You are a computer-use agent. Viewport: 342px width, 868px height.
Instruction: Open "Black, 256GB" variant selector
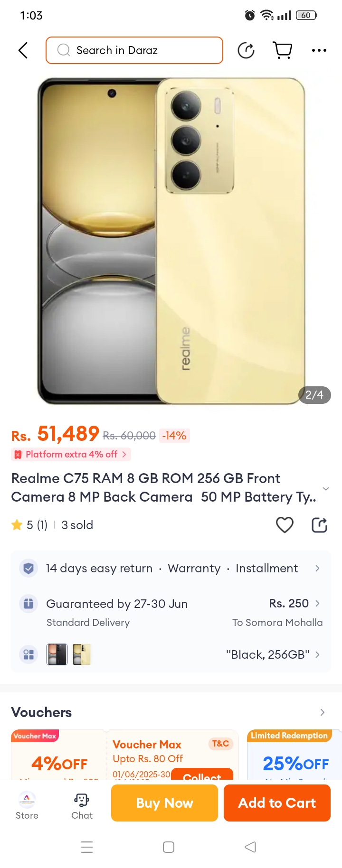(x=273, y=654)
